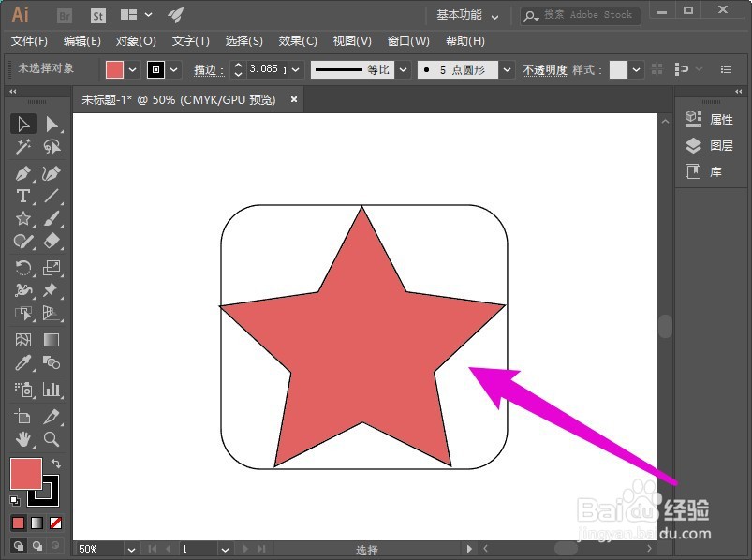
Task: Select the Blend tool
Action: click(x=52, y=362)
